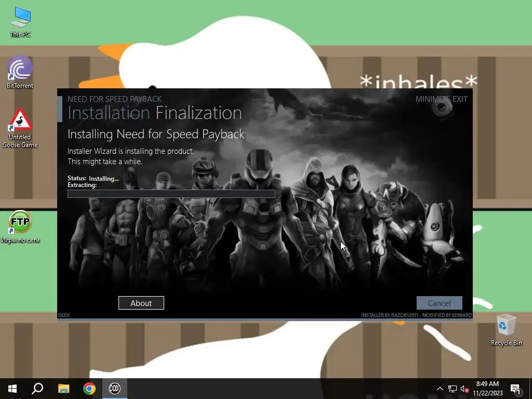
Task: Open taskbar Search magnifier
Action: [37, 389]
